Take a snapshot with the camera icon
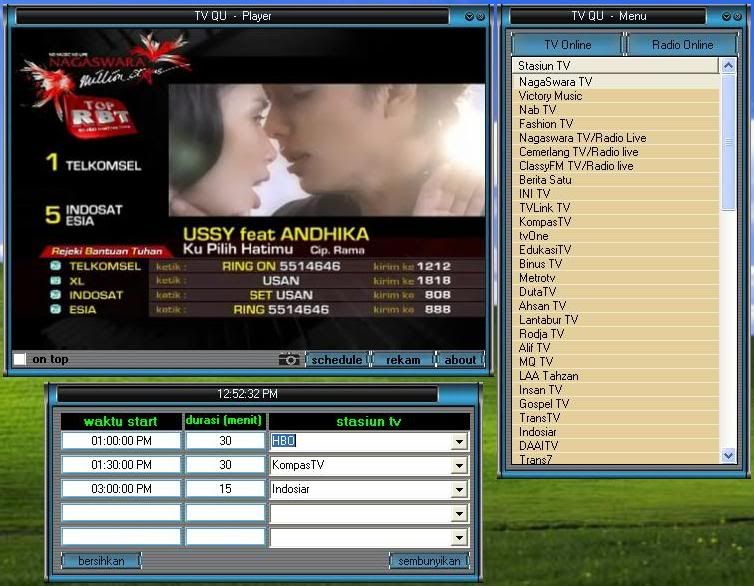This screenshot has height=586, width=754. click(289, 360)
